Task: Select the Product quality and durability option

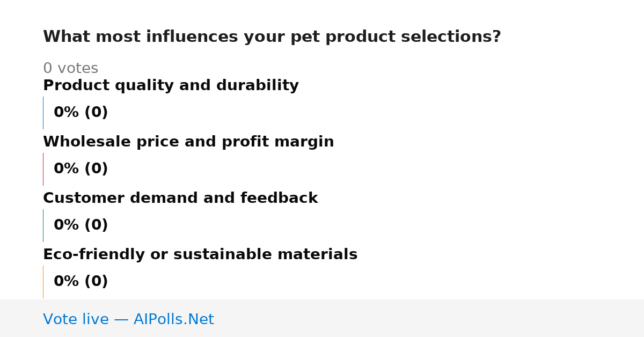Action: [x=171, y=85]
